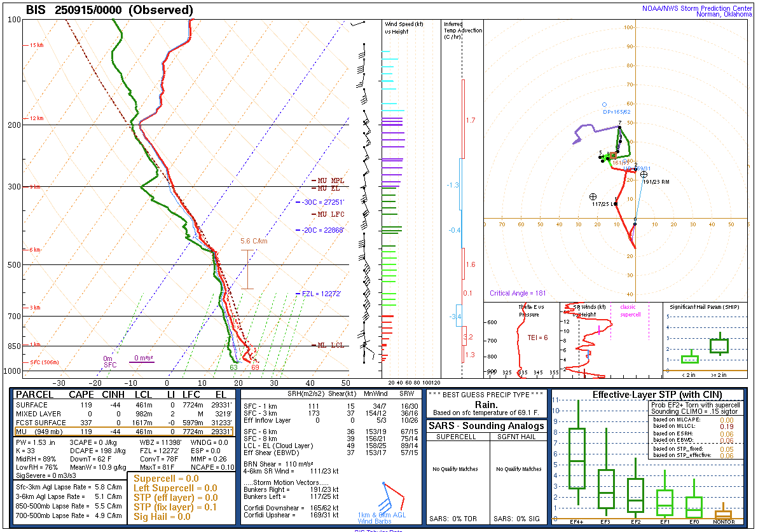The image size is (758, 532).
Task: Open the BIS Tabular Data link
Action: [378, 529]
